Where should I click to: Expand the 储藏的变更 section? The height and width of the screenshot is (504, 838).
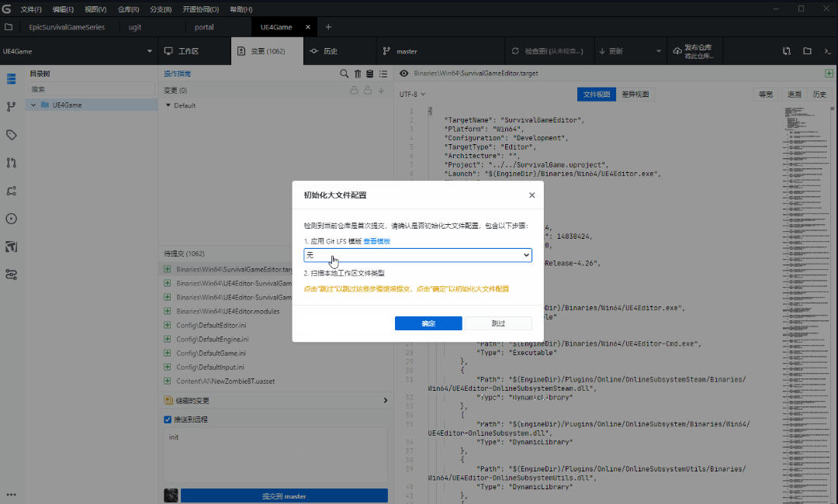coord(385,401)
